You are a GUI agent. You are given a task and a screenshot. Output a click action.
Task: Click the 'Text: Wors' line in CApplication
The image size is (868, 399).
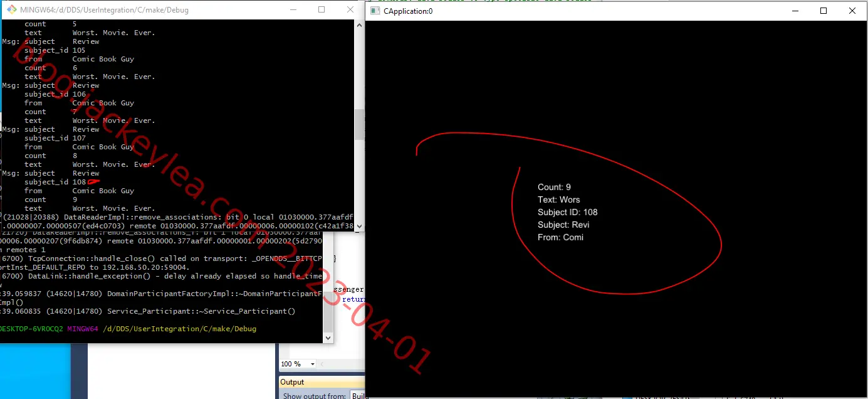(x=559, y=199)
